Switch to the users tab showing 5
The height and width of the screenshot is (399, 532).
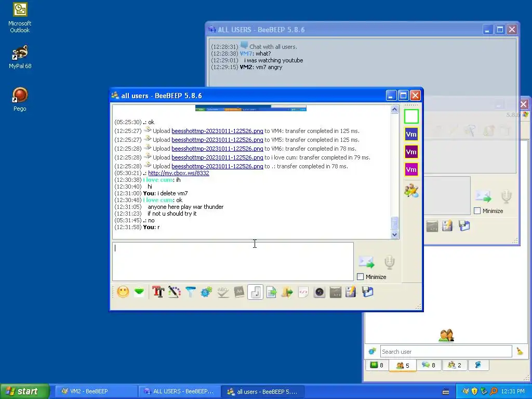(403, 365)
